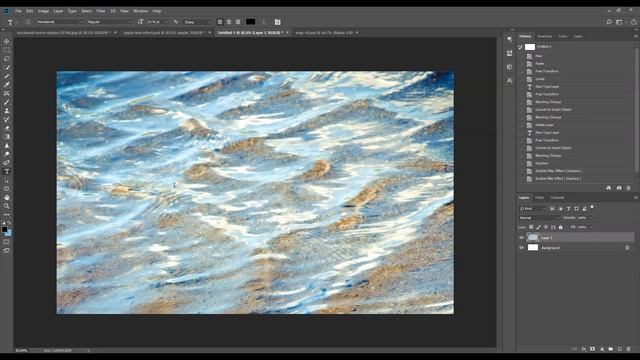Create a new layer group
This screenshot has width=640, height=360.
click(x=611, y=349)
